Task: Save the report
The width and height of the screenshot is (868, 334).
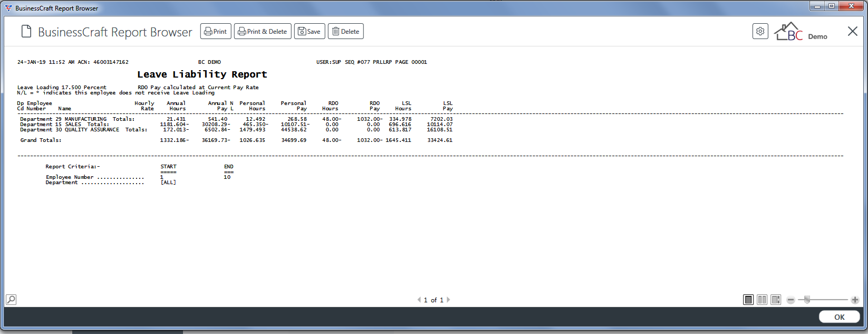Action: point(310,31)
